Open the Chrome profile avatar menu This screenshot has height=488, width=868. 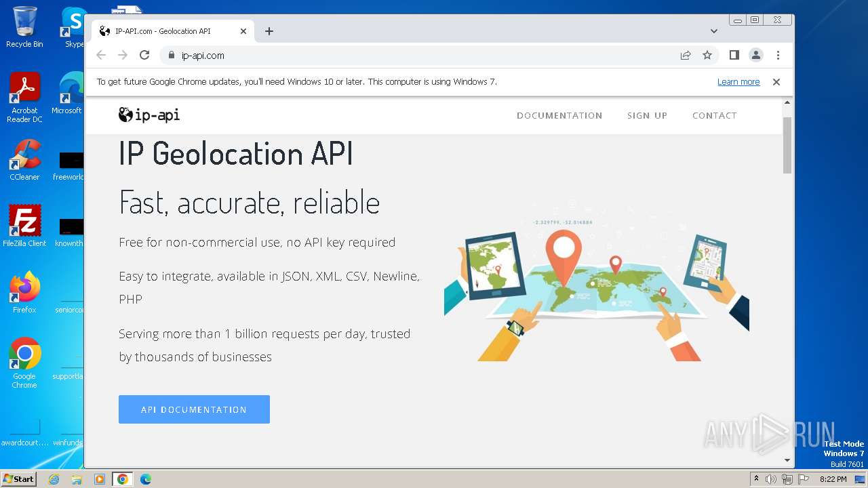(756, 56)
